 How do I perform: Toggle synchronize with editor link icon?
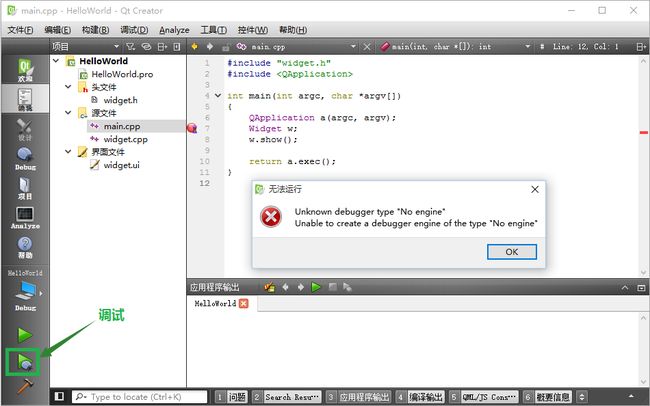click(146, 46)
